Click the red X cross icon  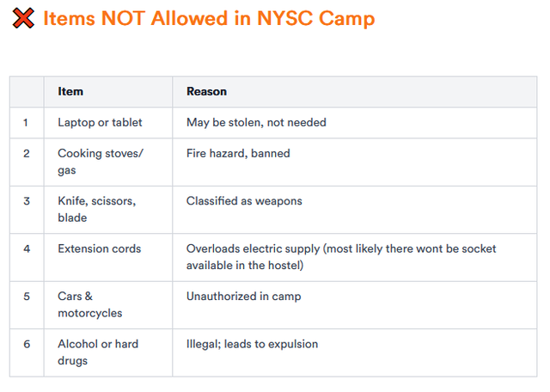[x=23, y=18]
